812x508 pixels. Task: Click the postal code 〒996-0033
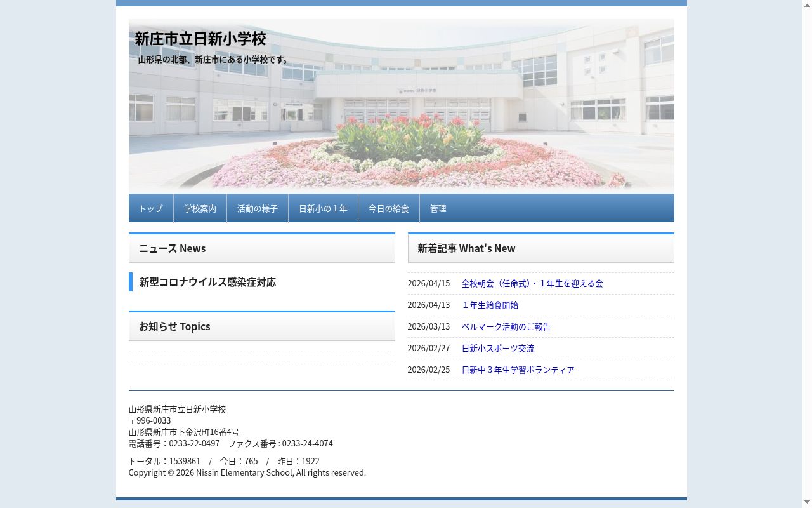(x=150, y=420)
